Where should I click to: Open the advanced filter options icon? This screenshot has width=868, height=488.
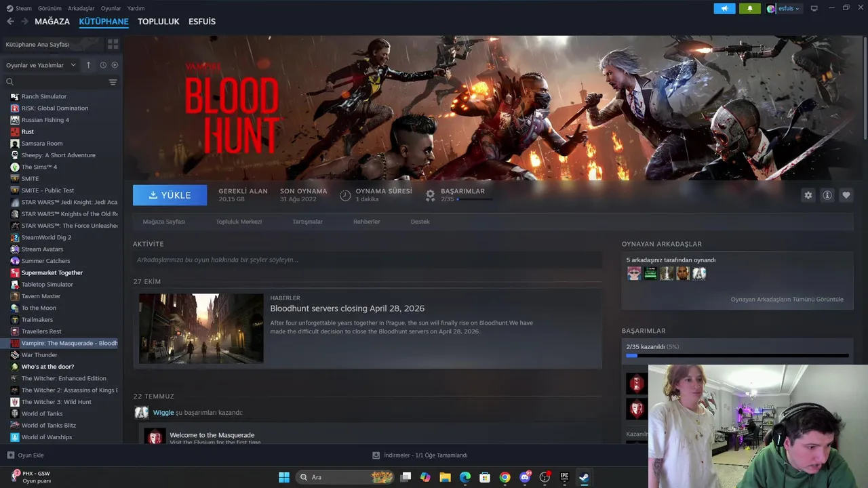[113, 82]
